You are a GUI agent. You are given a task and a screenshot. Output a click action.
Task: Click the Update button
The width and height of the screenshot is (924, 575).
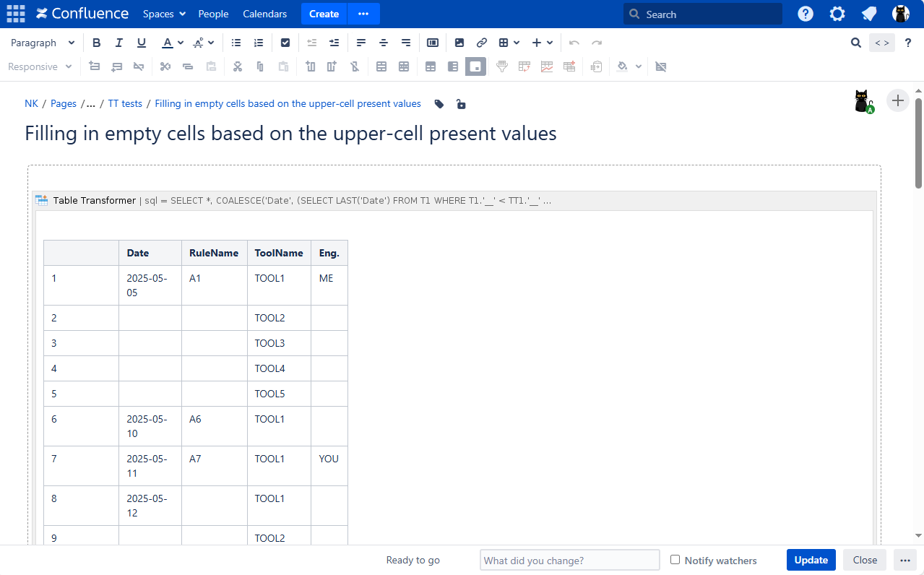[x=811, y=560]
